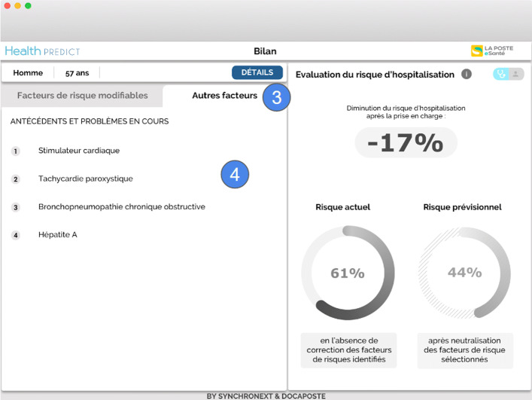
Task: Click the 'en l'absence de correction' caption box
Action: click(349, 350)
